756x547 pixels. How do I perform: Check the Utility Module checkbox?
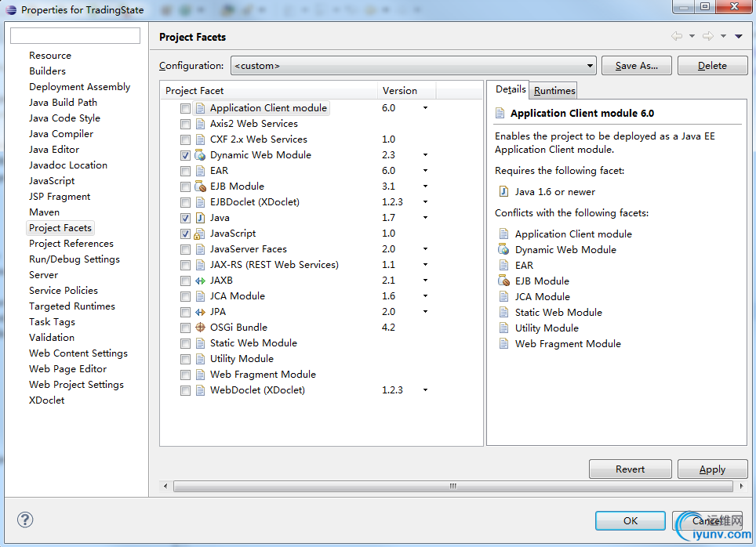point(185,359)
